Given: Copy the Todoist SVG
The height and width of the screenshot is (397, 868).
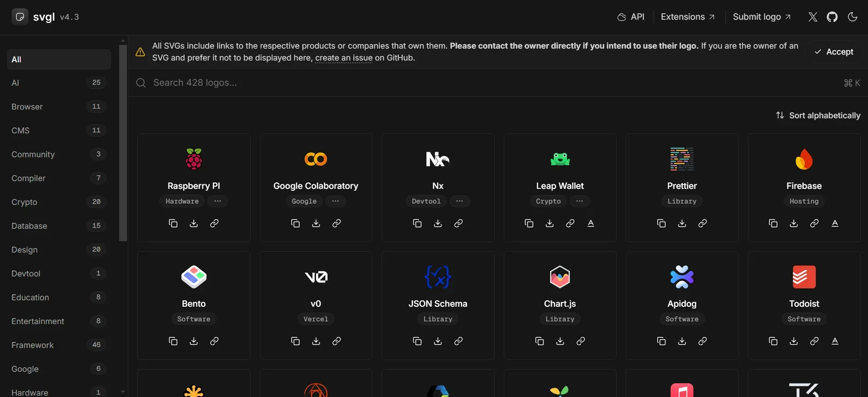Looking at the screenshot, I should [x=773, y=341].
